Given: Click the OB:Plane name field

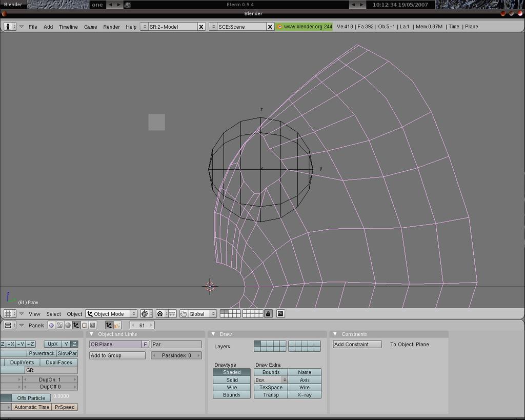Looking at the screenshot, I should pyautogui.click(x=115, y=344).
